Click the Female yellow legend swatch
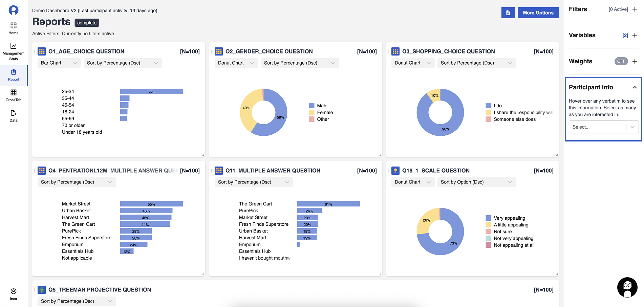The height and width of the screenshot is (307, 644). pyautogui.click(x=312, y=112)
